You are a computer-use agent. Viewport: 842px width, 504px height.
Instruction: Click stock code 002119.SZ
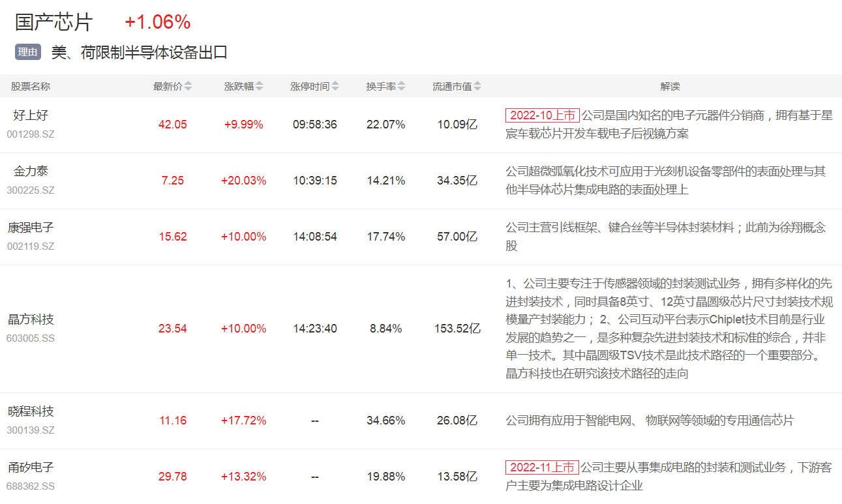pyautogui.click(x=31, y=246)
